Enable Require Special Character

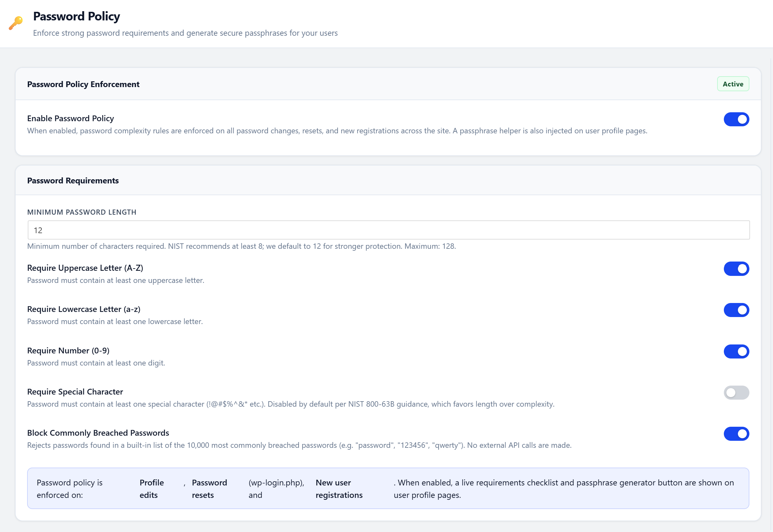736,393
